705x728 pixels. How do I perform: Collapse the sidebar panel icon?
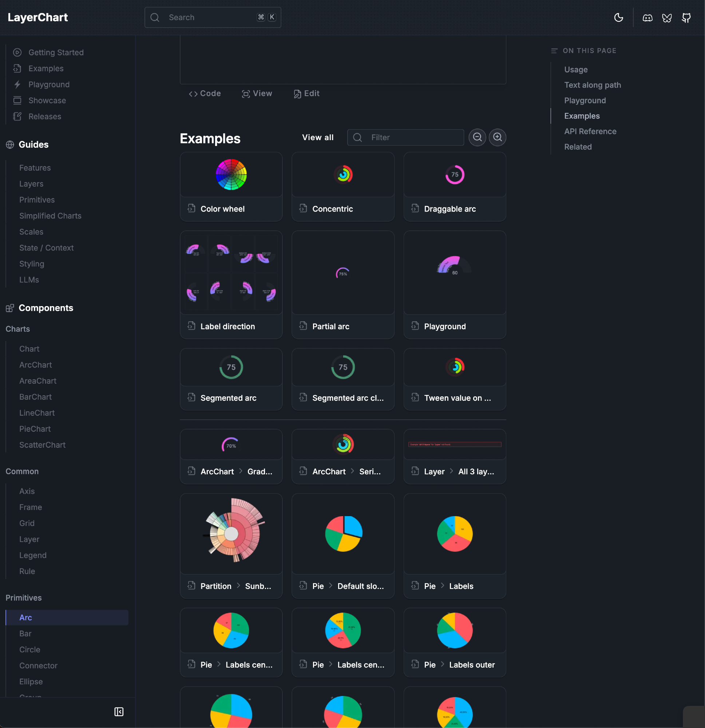(119, 712)
